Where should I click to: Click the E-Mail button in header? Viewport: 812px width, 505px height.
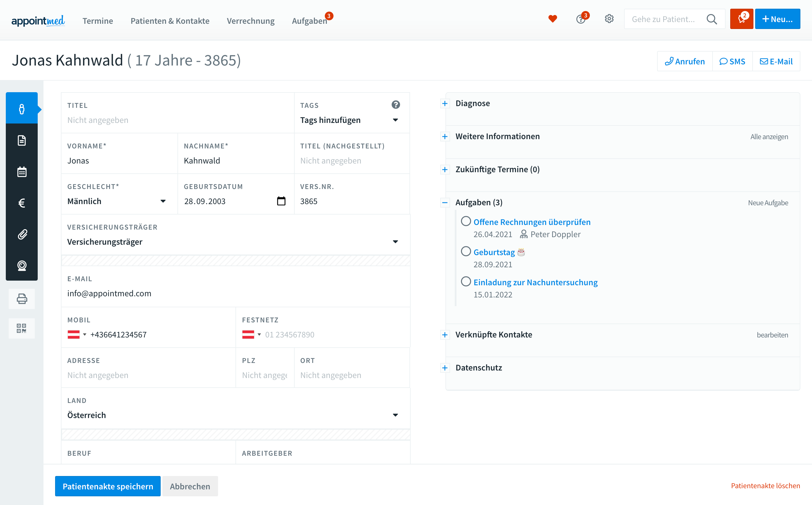point(776,61)
